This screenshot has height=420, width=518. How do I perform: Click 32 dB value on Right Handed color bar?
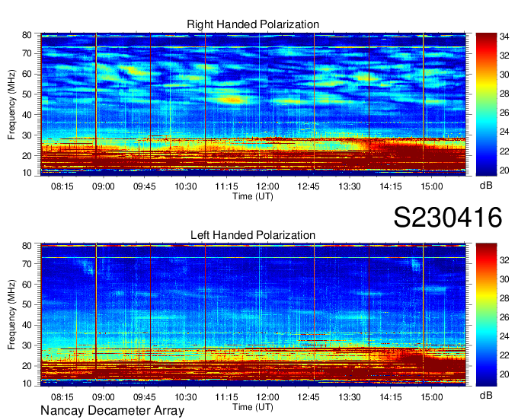pos(504,56)
